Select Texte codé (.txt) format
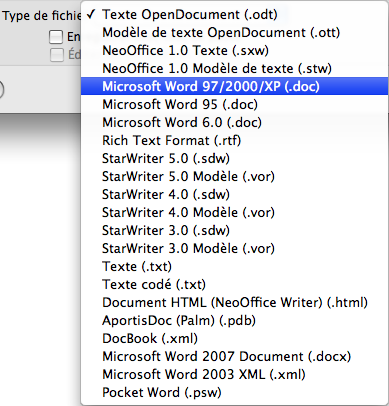This screenshot has width=389, height=406. pyautogui.click(x=234, y=285)
